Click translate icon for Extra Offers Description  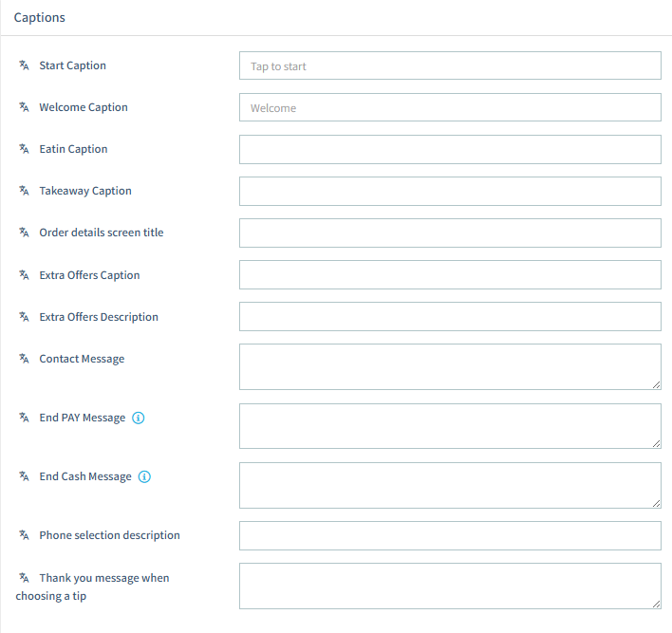[25, 317]
